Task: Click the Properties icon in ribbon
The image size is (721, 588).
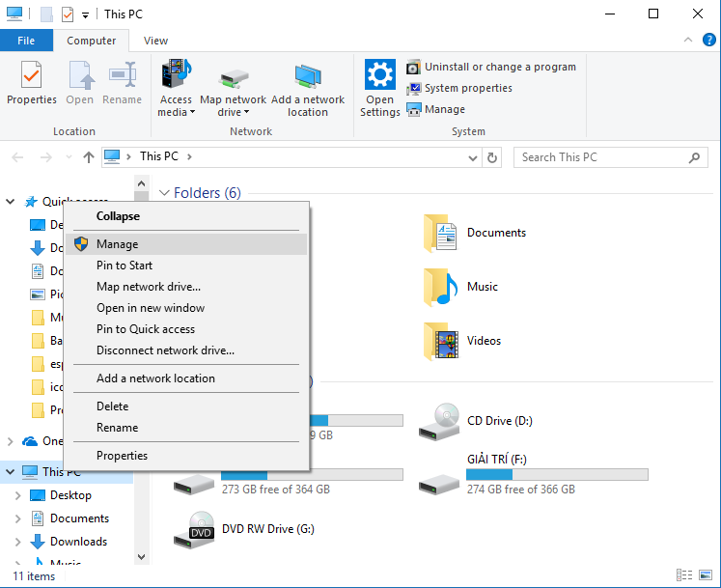Action: [x=31, y=76]
